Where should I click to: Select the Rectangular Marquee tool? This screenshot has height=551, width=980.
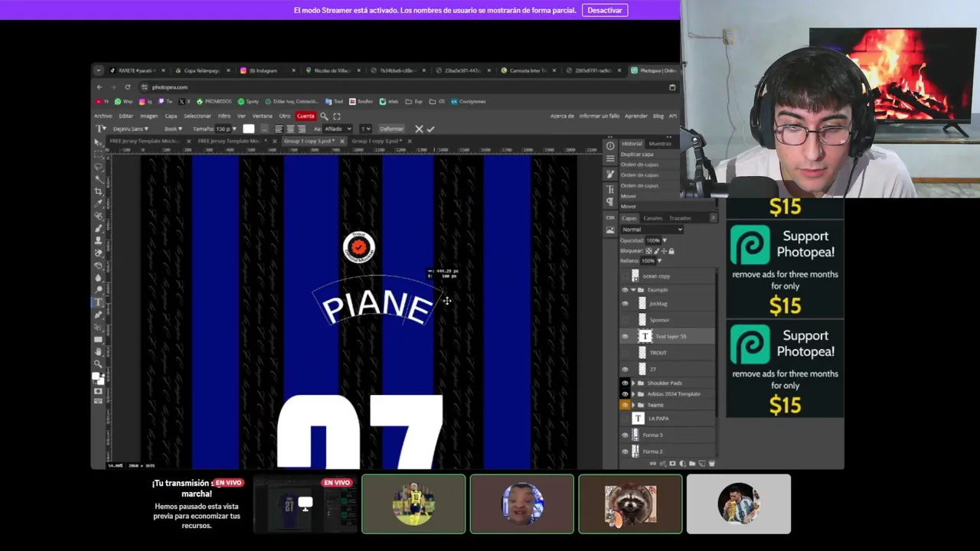coord(99,154)
